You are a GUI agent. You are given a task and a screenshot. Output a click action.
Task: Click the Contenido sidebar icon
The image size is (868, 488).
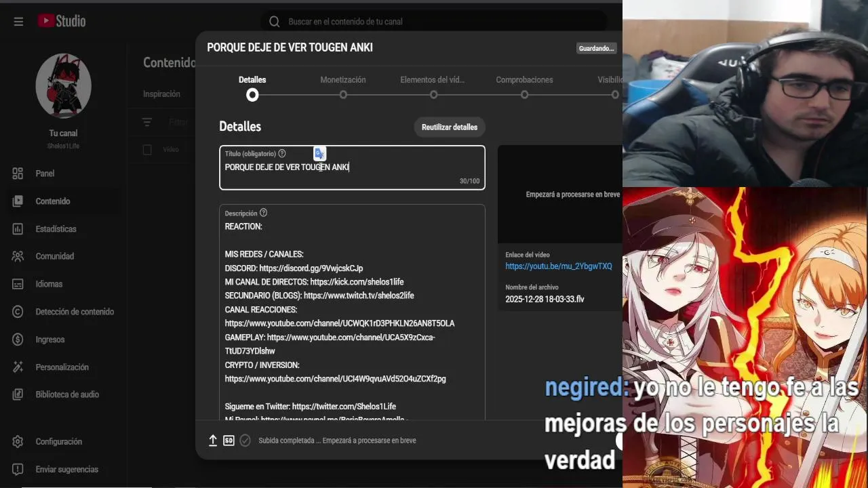pyautogui.click(x=18, y=201)
